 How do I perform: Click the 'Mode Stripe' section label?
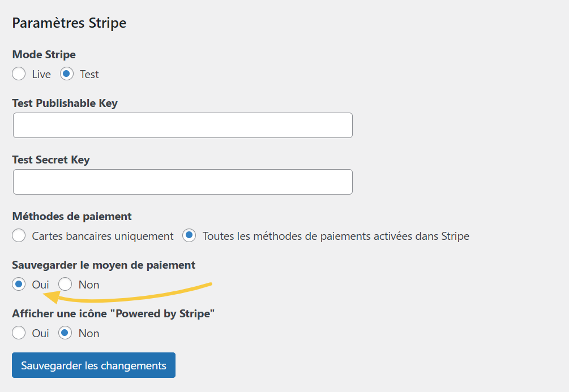click(x=44, y=54)
